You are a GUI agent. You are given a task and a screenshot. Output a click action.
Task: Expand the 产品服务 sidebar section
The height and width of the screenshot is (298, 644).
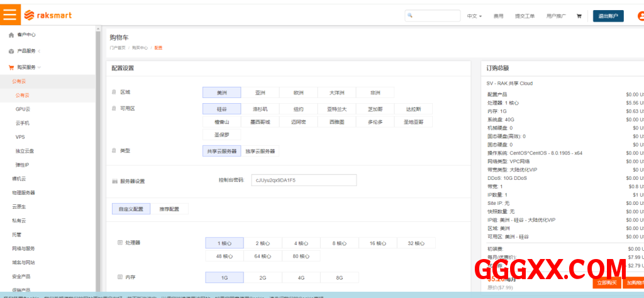[39, 51]
